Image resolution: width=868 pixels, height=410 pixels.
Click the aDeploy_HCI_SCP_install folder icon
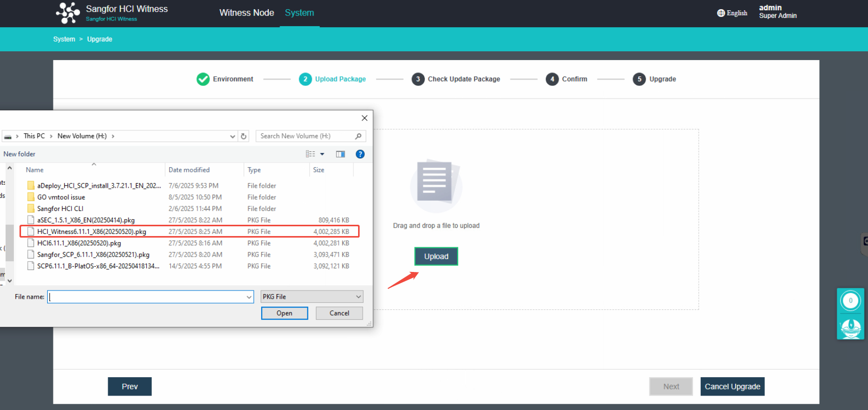point(31,185)
